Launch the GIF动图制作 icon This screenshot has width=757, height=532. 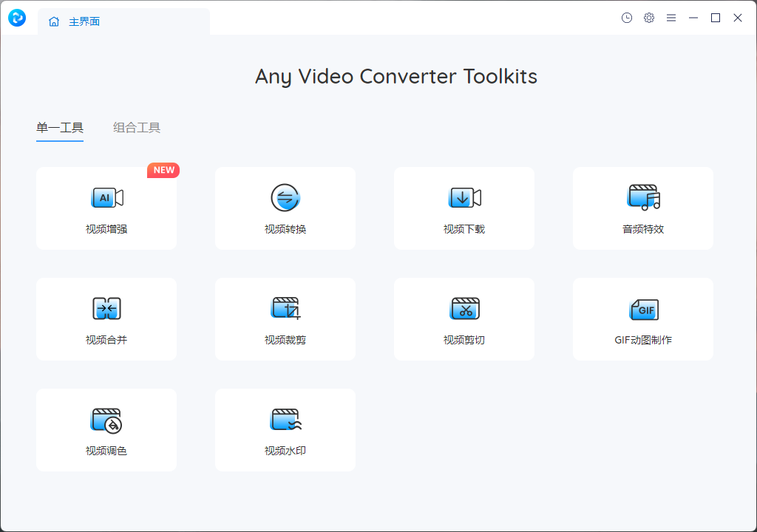pos(644,309)
